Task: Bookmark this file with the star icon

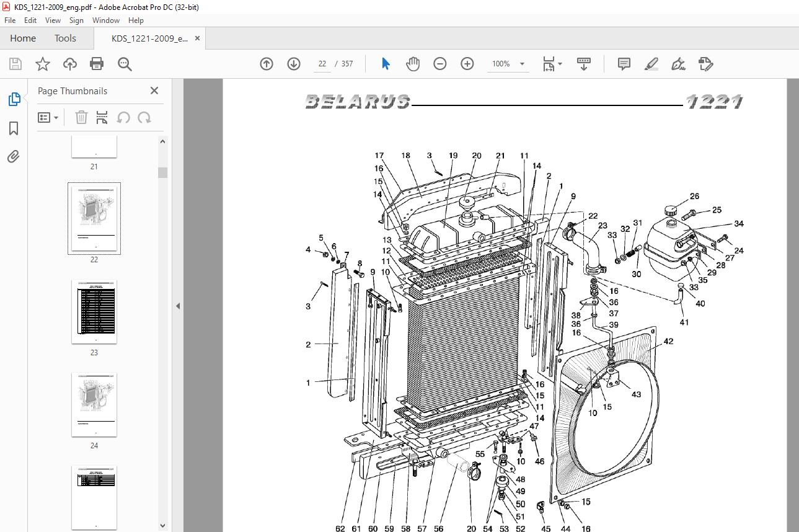Action: 42,64
